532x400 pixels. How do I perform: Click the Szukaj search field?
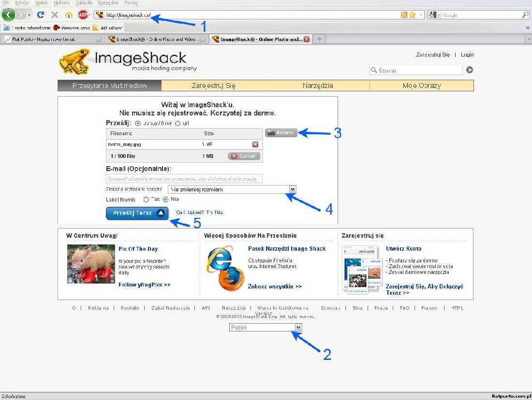(416, 70)
